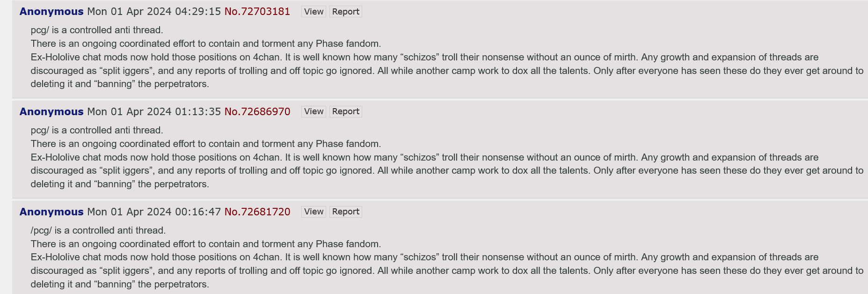
Task: Open View for post No.72686970
Action: [314, 111]
